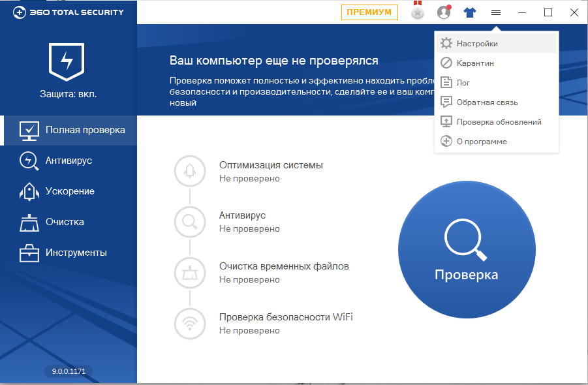Click the Full check monitor icon
Image resolution: width=588 pixels, height=385 pixels.
pyautogui.click(x=29, y=131)
